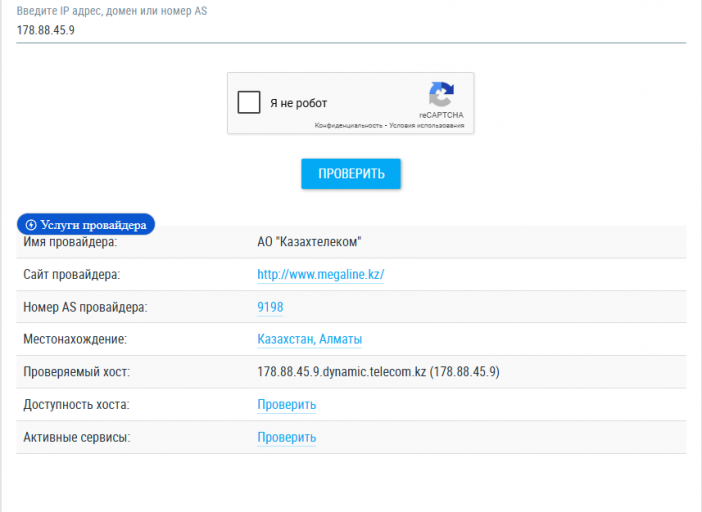Click Проверить next to Доступность хоста

[x=287, y=405]
